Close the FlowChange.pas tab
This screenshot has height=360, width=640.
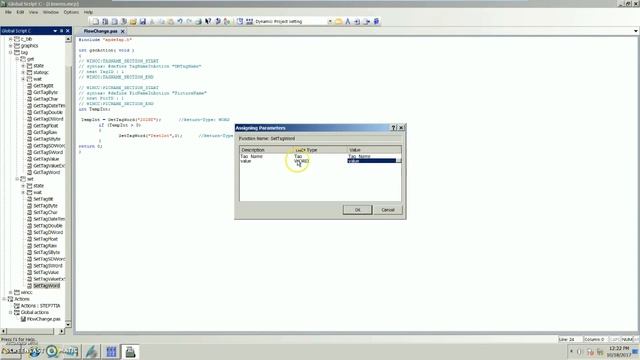tap(122, 31)
